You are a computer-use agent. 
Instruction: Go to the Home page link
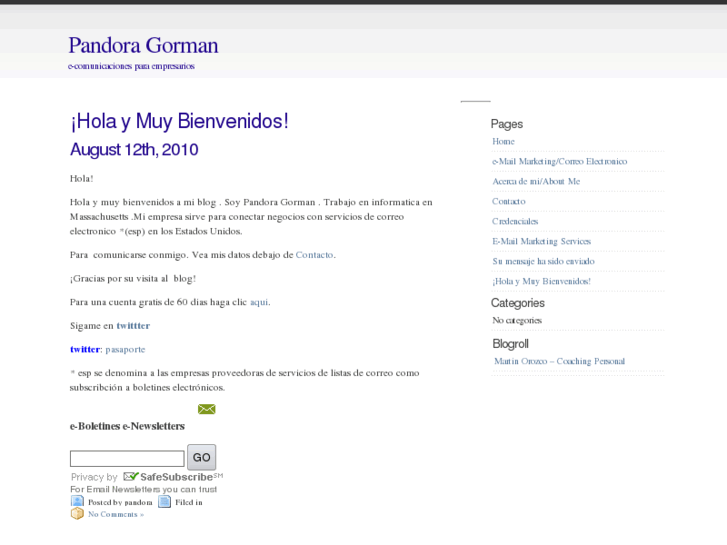503,141
